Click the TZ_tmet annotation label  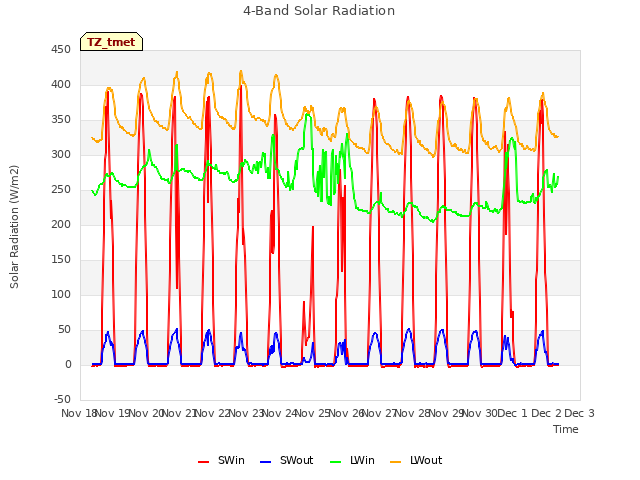[111, 42]
